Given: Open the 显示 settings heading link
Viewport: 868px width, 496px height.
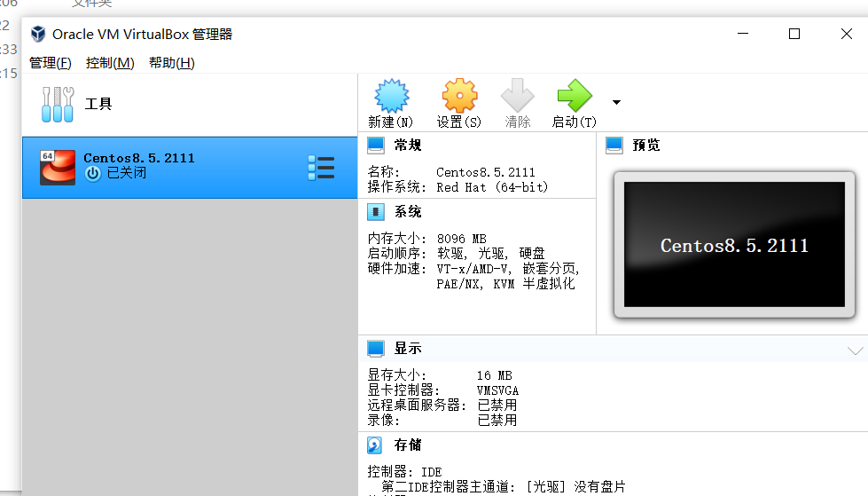Looking at the screenshot, I should pos(408,349).
